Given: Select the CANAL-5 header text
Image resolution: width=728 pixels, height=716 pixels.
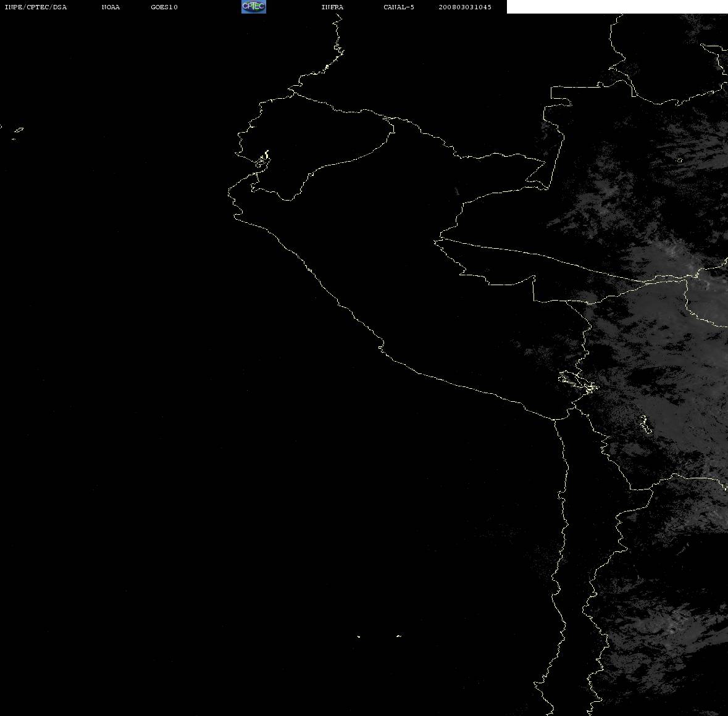Looking at the screenshot, I should pos(399,7).
